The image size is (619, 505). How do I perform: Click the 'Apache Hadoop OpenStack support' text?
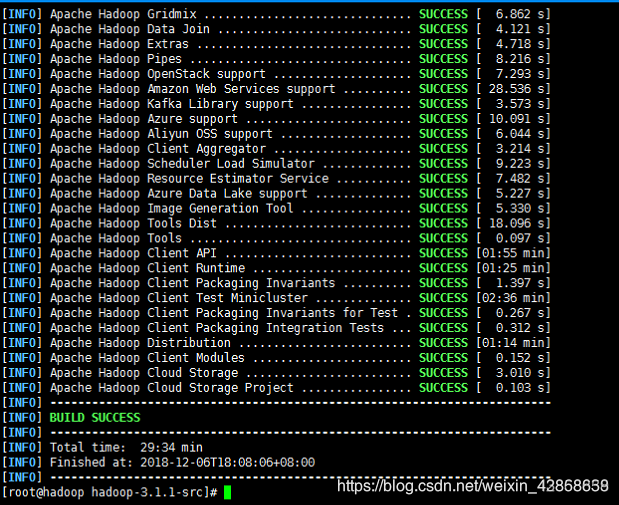(x=158, y=74)
